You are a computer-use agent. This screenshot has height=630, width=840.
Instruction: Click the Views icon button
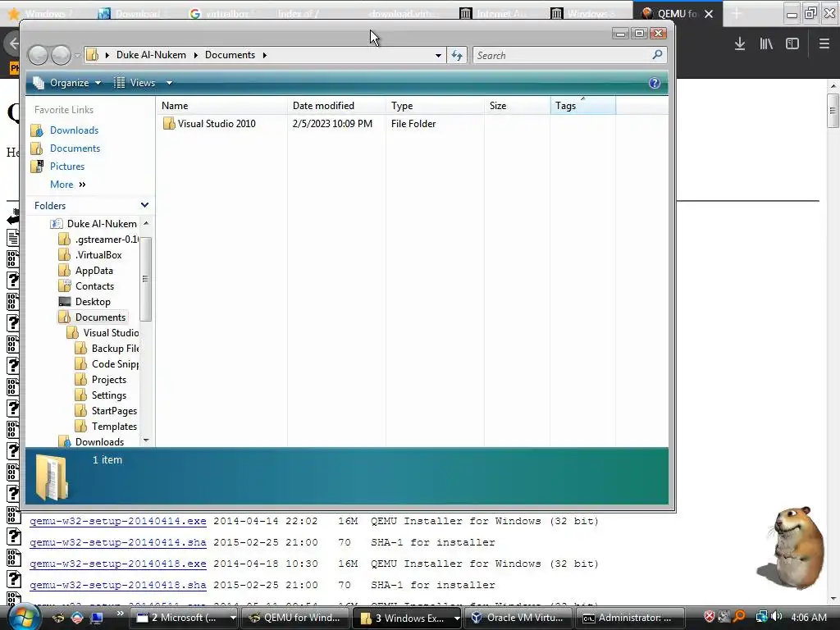pos(120,83)
